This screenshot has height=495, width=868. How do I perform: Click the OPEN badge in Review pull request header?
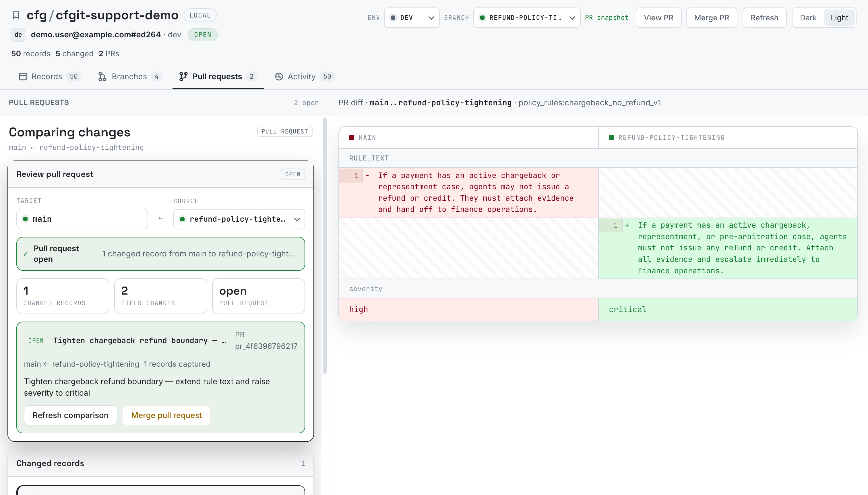(x=292, y=174)
